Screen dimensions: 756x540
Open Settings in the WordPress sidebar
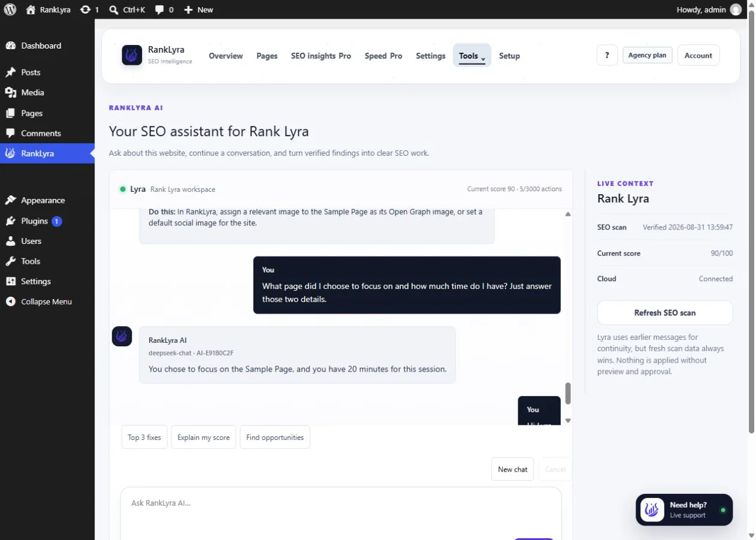47,281
